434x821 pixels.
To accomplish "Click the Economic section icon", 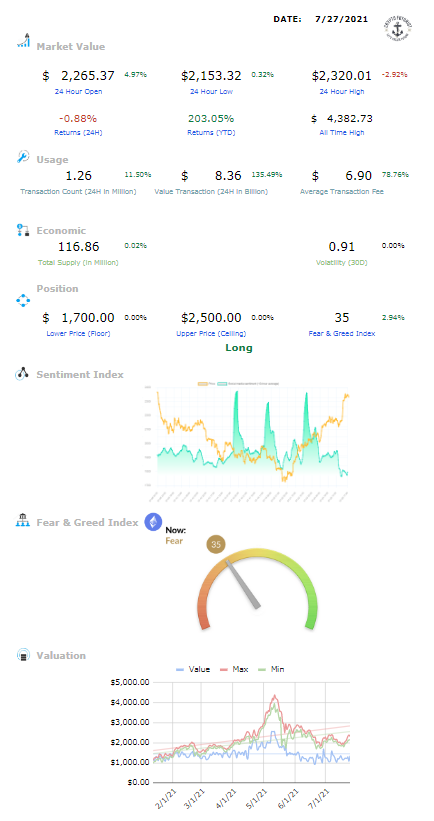I will (x=23, y=230).
